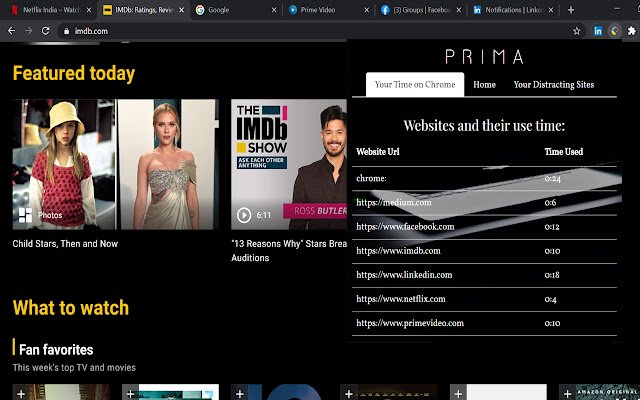Viewport: 640px width, 400px height.
Task: Click the blonde actress photo thumbnail
Action: 168,164
